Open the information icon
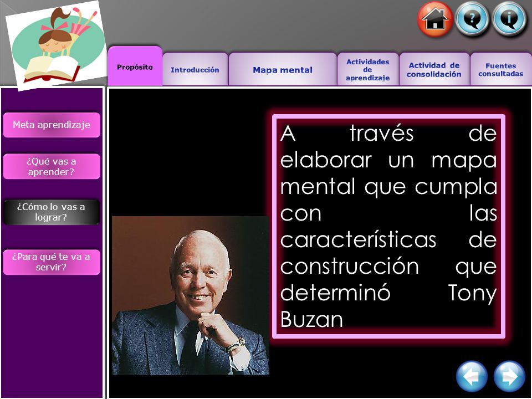Viewport: 532px width, 399px height. [510, 19]
